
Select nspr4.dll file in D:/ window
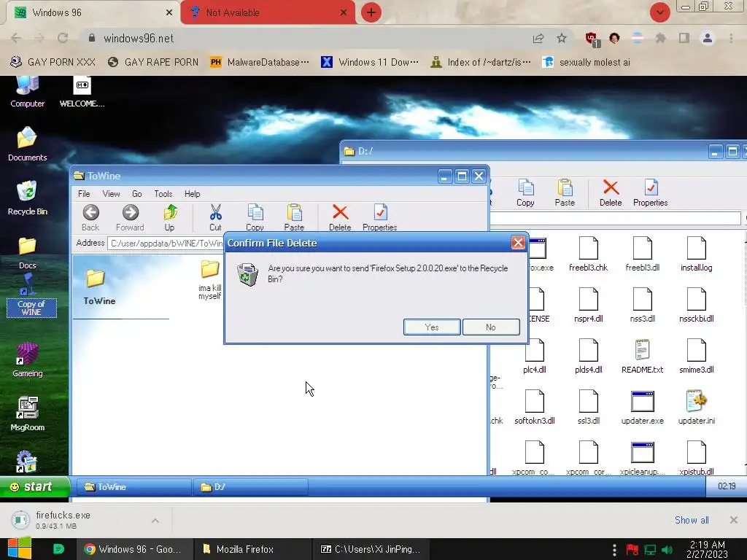[x=589, y=305]
